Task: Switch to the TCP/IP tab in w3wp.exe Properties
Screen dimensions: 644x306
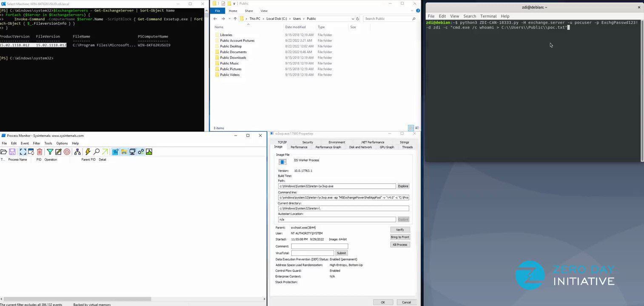Action: point(282,142)
